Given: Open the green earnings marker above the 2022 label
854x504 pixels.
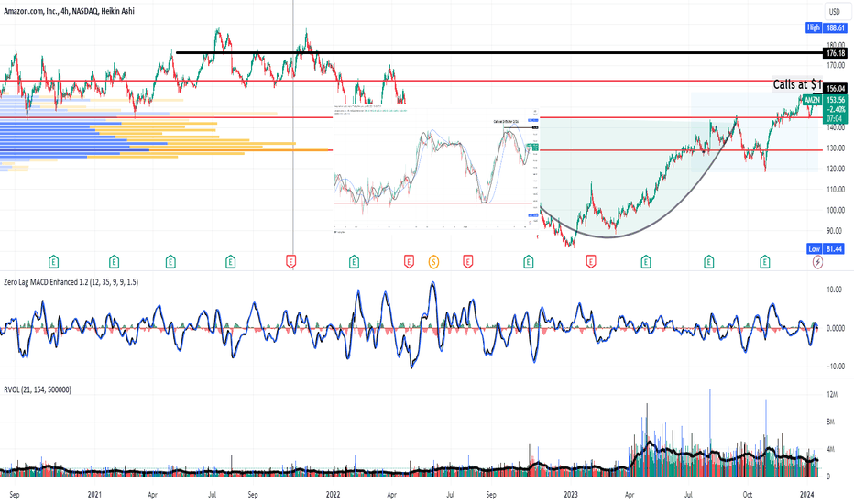Looking at the screenshot, I should pos(354,262).
